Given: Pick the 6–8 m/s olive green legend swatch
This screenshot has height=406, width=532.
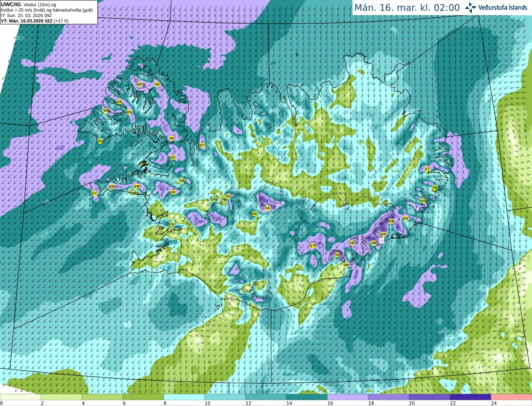Looking at the screenshot, I should point(143,397).
